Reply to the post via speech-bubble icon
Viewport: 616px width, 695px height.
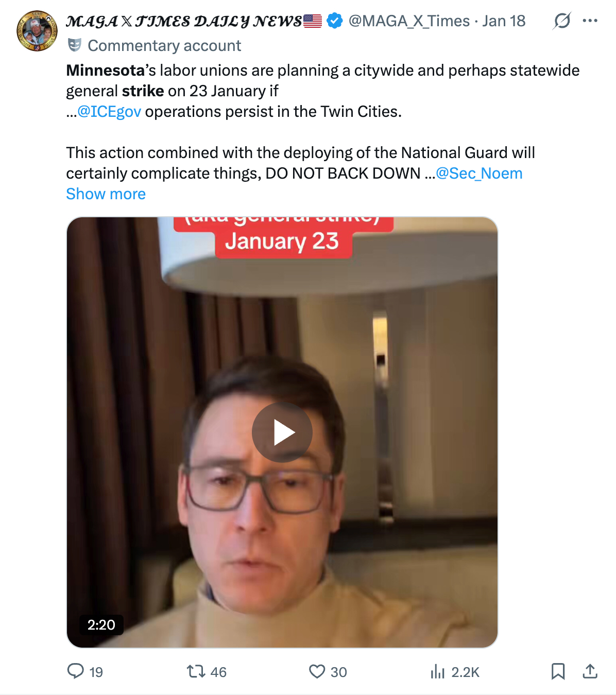76,671
